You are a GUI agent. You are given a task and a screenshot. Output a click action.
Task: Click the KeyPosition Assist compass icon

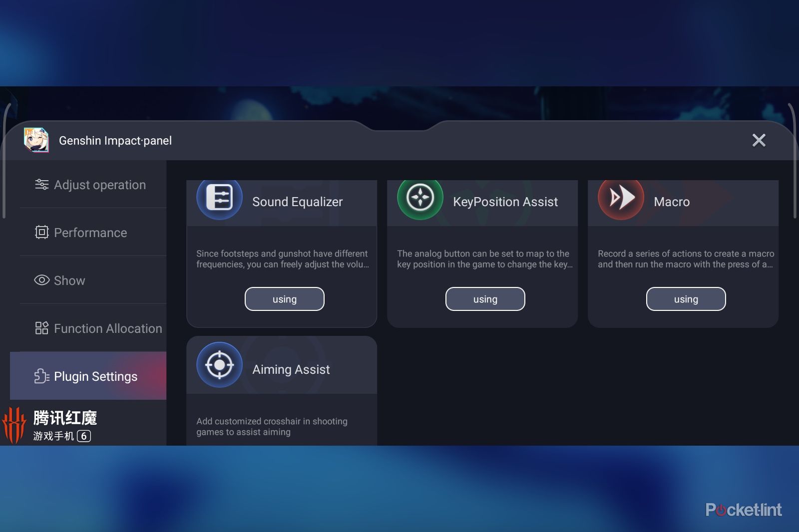click(420, 198)
